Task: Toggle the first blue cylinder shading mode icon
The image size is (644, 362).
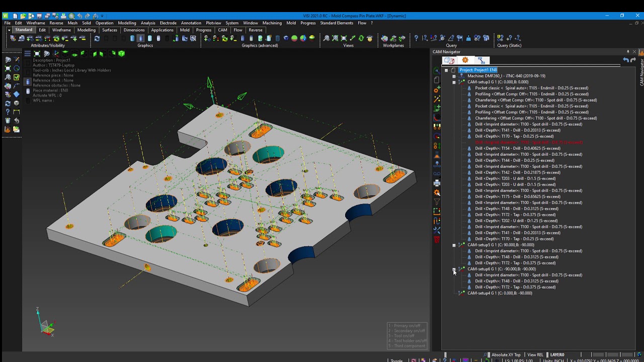Action: tap(132, 38)
